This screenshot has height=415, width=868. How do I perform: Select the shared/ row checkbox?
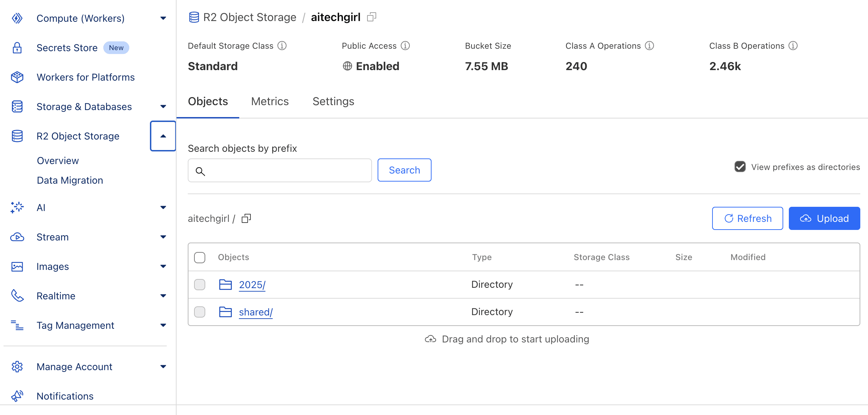[x=200, y=312]
